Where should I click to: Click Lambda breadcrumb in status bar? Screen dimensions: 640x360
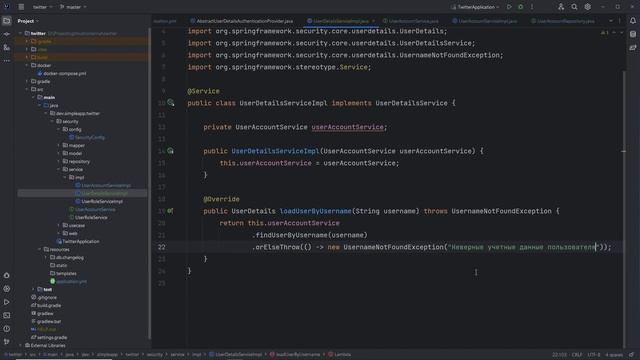(340, 355)
